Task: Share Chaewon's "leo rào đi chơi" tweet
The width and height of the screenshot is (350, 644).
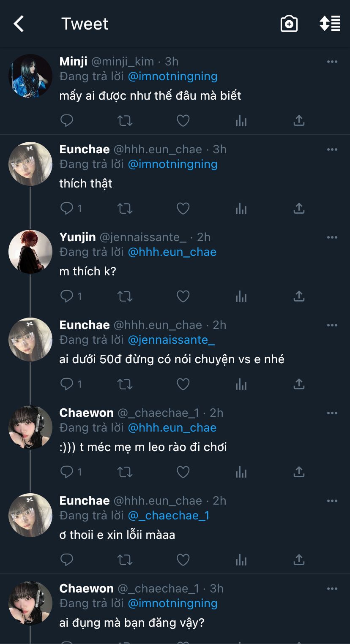Action: coord(299,472)
